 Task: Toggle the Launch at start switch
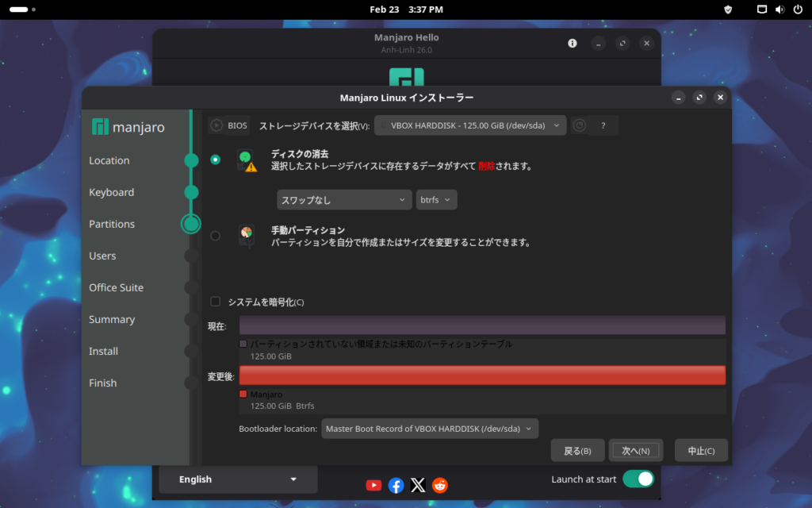(638, 479)
